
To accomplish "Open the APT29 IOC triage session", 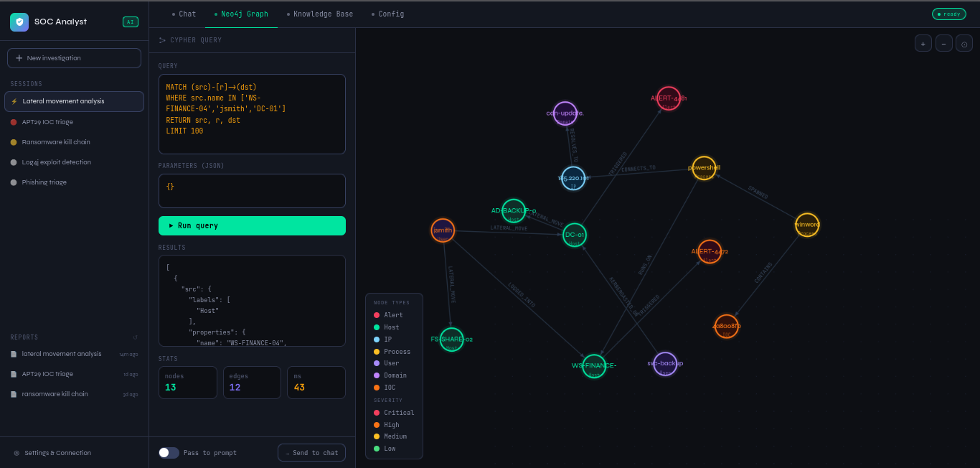I will tap(74, 122).
